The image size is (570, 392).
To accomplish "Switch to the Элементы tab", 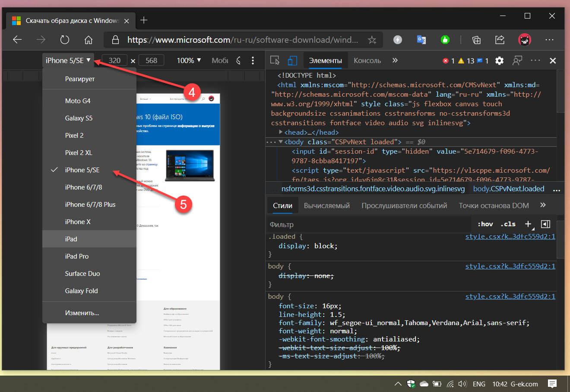I will [326, 60].
